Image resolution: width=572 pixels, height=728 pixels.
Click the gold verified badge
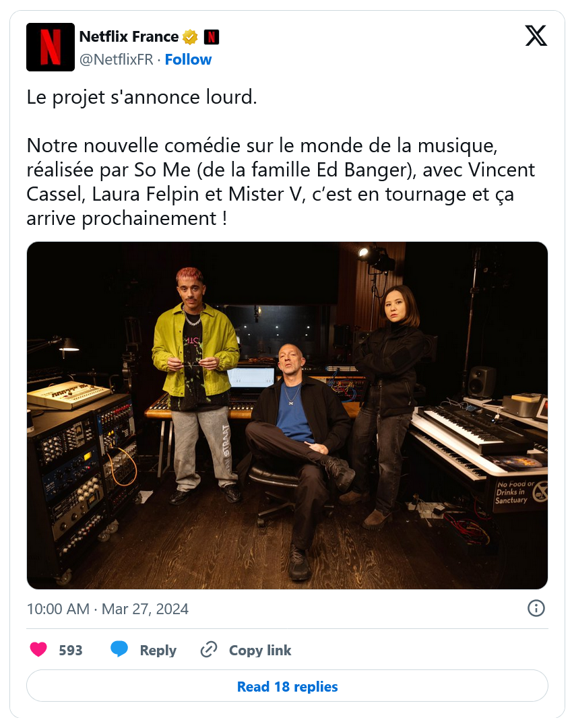tap(189, 36)
